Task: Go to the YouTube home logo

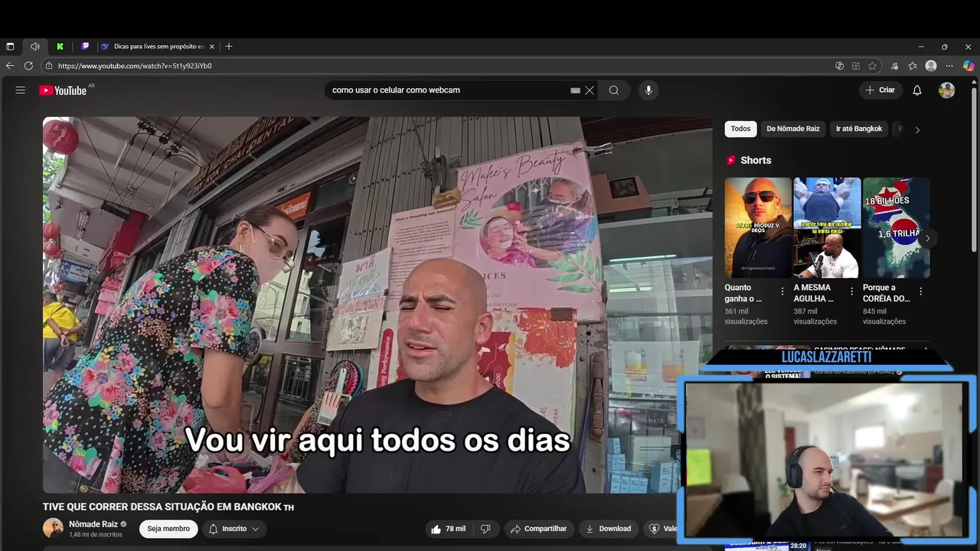Action: [63, 90]
